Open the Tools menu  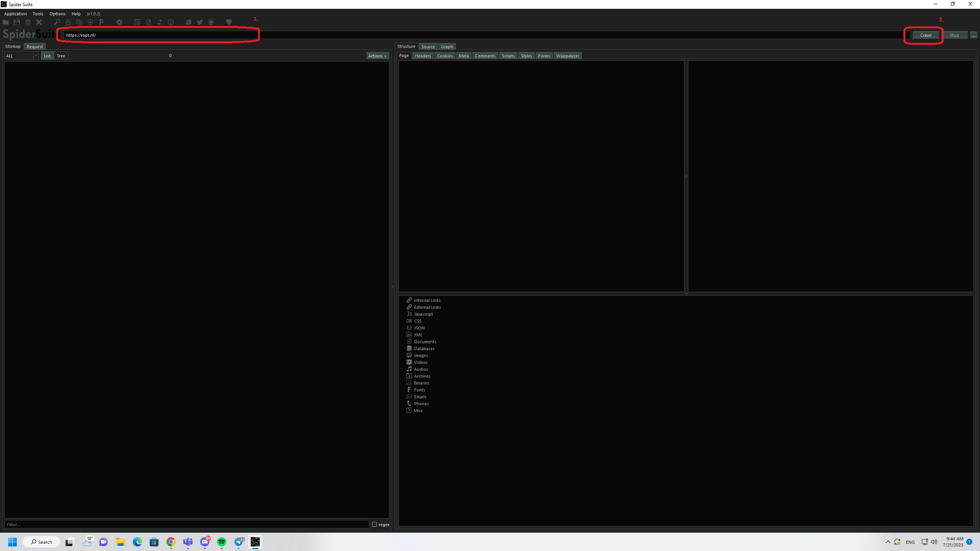click(x=38, y=14)
